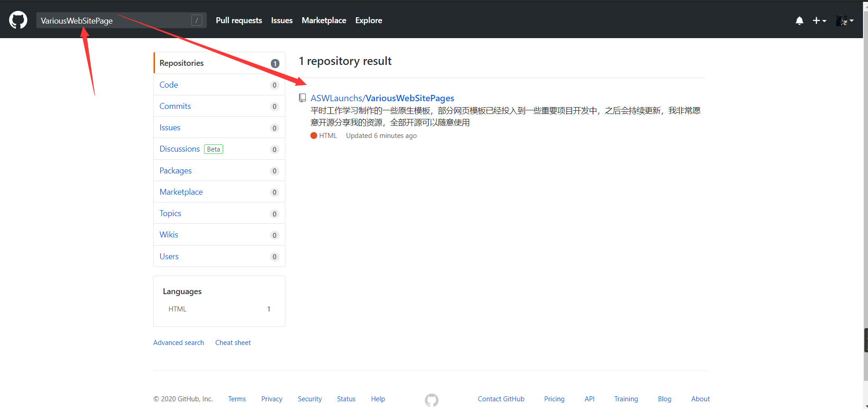
Task: Click the Chinese repository description text
Action: [505, 117]
